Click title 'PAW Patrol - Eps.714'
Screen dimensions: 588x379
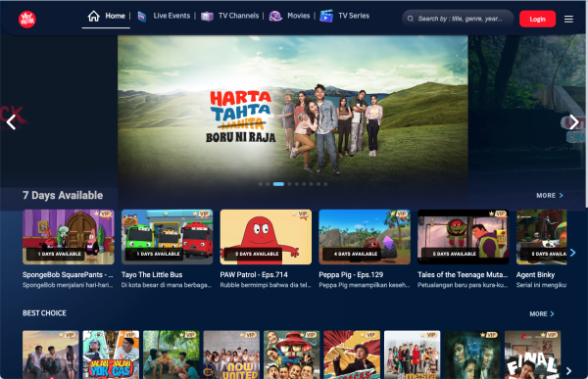[254, 275]
